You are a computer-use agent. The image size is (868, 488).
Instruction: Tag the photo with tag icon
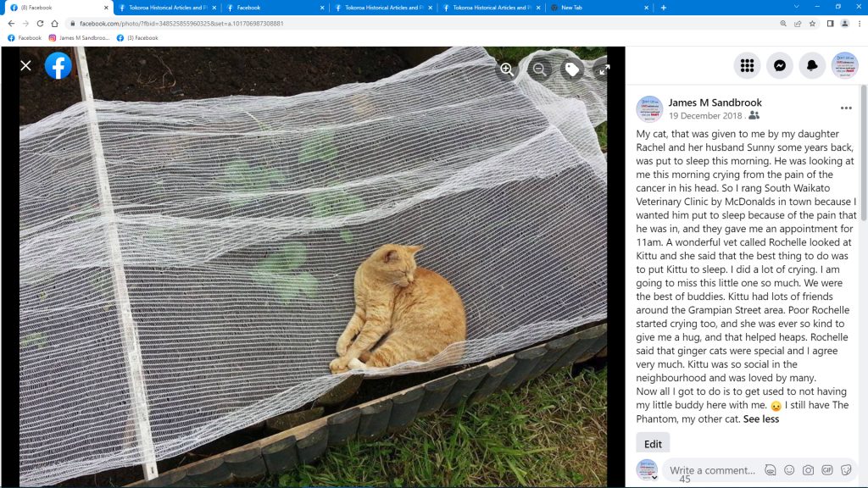pos(572,69)
